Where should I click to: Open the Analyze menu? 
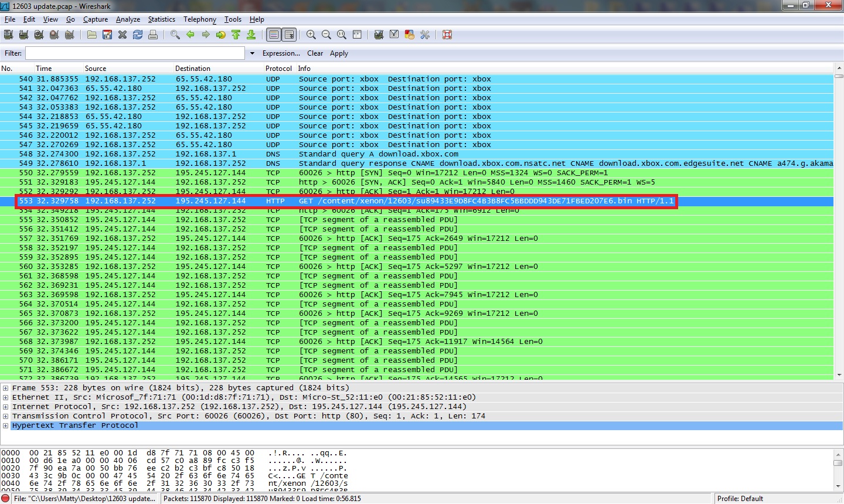[x=128, y=19]
